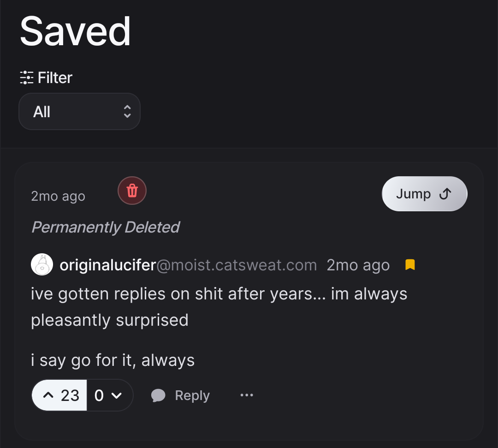498x448 pixels.
Task: Click the Filter sliders icon
Action: tap(27, 78)
